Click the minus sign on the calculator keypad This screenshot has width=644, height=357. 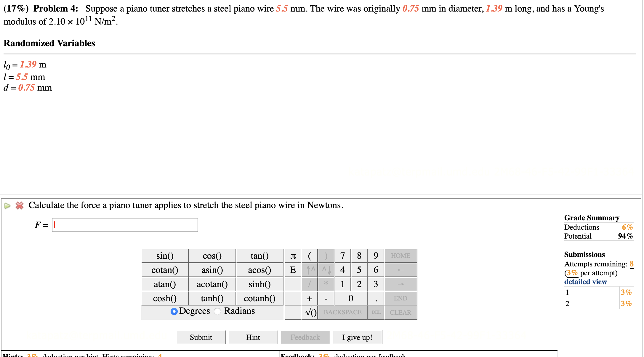pyautogui.click(x=326, y=298)
